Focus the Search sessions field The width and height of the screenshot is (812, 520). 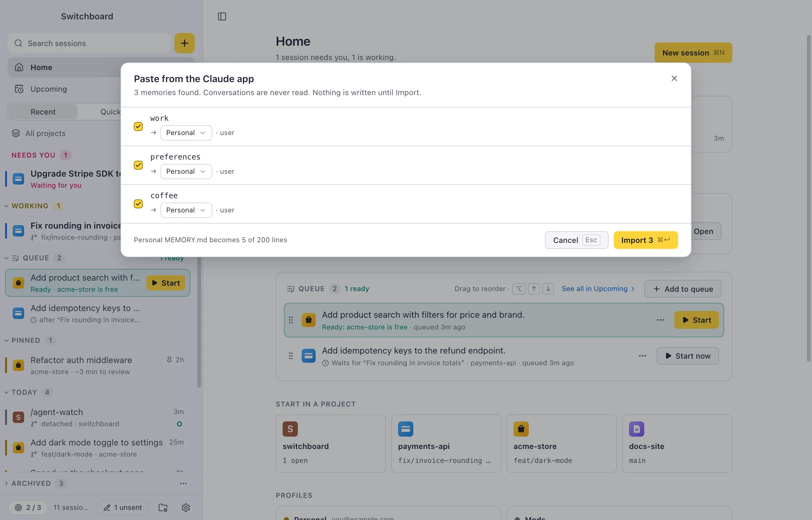pos(89,43)
